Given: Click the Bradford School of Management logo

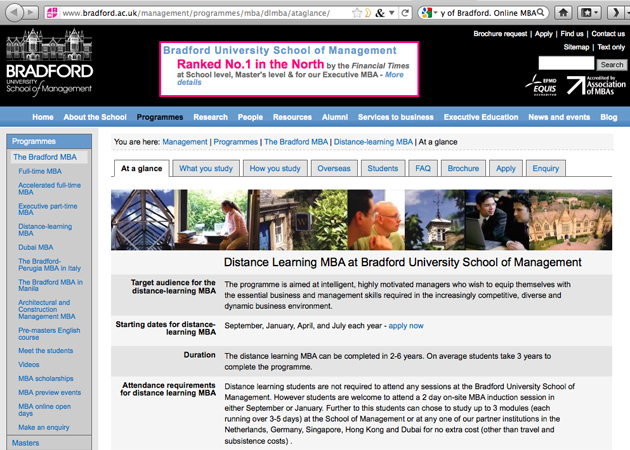Looking at the screenshot, I should click(49, 63).
